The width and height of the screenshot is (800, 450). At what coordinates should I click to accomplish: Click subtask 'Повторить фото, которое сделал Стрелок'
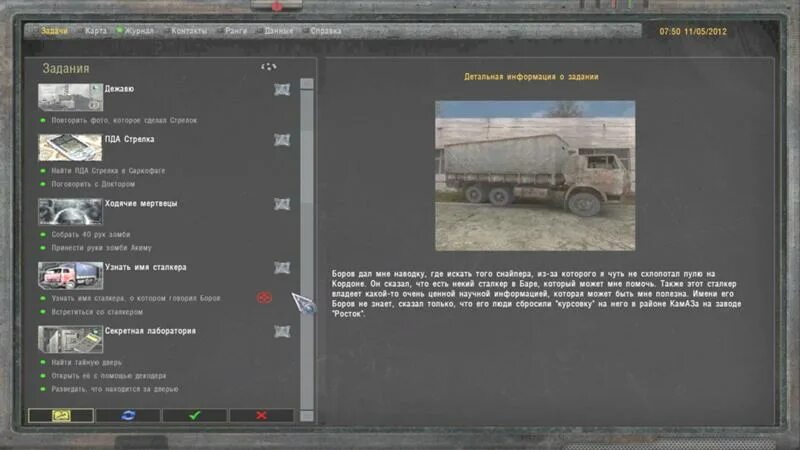pyautogui.click(x=124, y=120)
